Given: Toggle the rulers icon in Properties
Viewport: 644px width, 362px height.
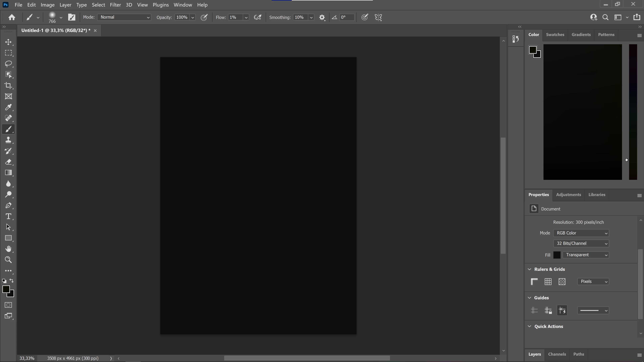Looking at the screenshot, I should [x=534, y=282].
